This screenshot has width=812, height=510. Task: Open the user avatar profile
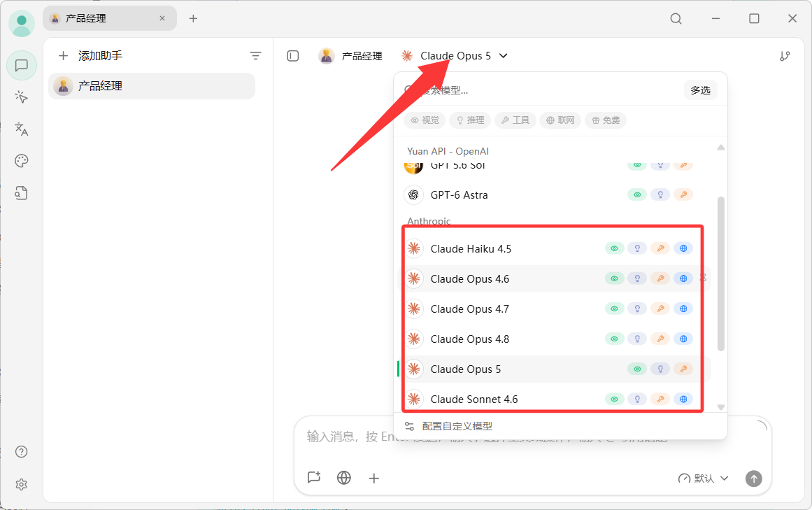coord(21,23)
